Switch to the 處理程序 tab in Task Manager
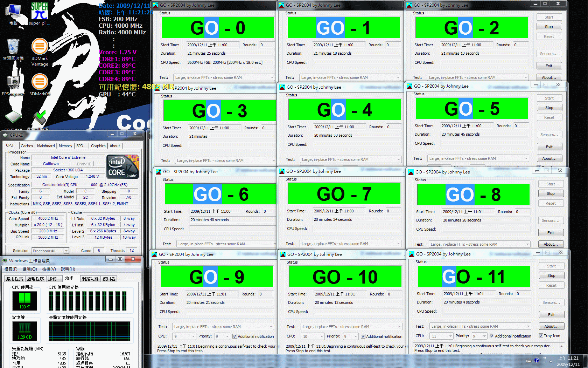The image size is (588, 368). pos(35,279)
